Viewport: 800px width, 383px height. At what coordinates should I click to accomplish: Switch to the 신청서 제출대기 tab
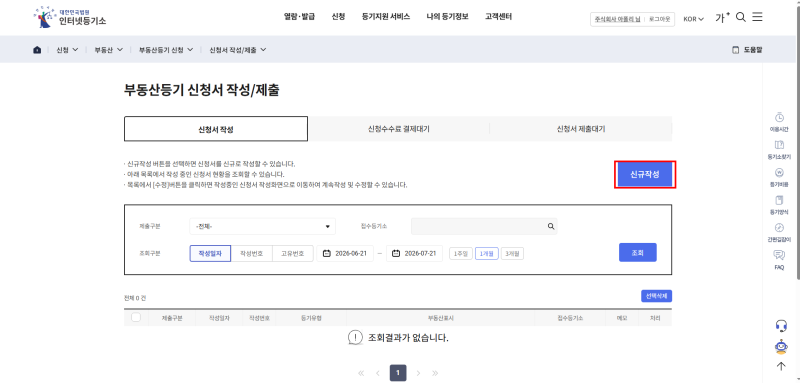point(581,129)
